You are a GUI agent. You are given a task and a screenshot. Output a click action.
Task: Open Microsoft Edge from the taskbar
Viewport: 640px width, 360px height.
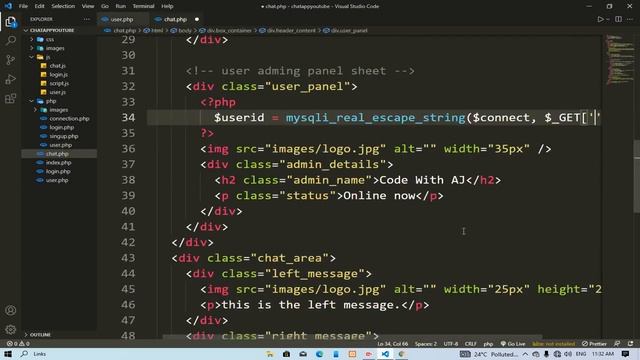click(x=319, y=354)
